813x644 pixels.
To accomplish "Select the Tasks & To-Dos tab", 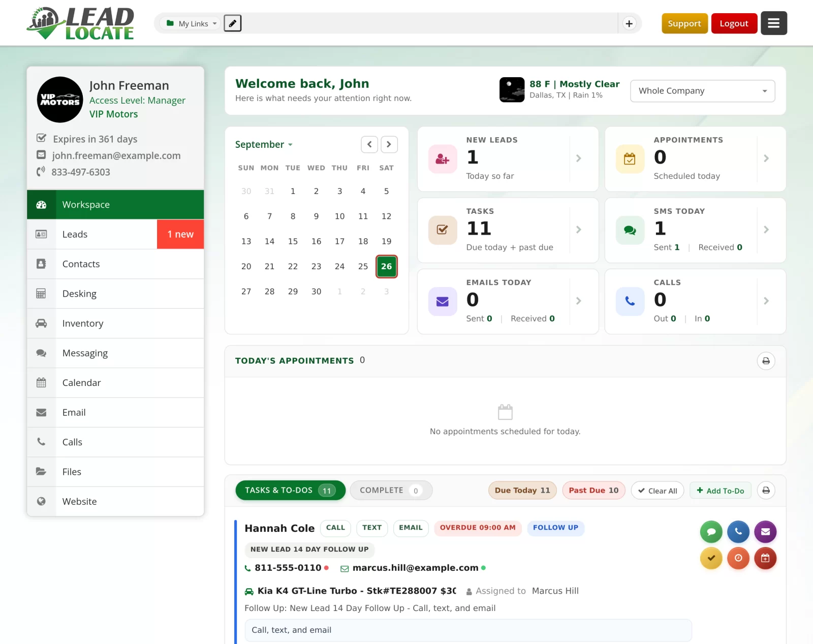I will (290, 490).
